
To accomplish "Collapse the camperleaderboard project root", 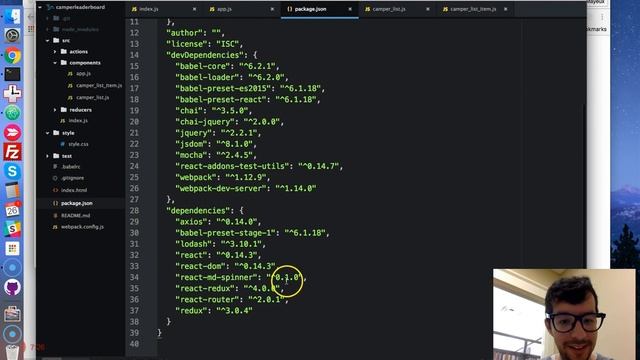I will click(40, 7).
